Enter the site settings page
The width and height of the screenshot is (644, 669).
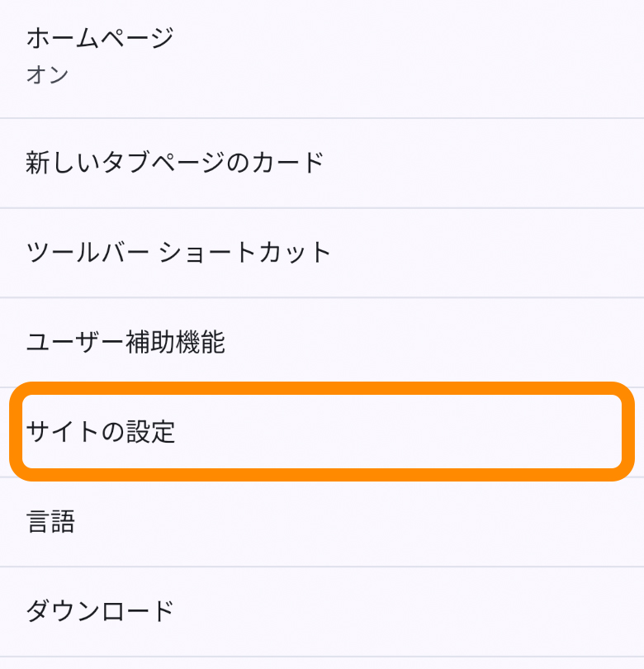322,431
